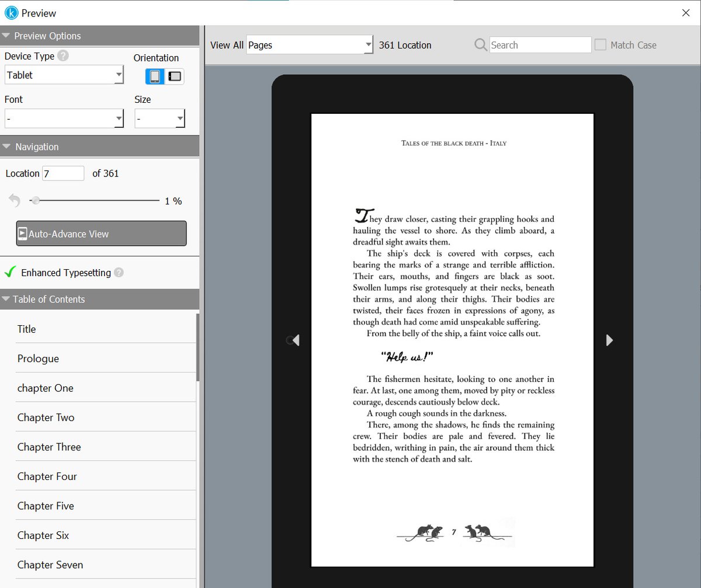Open the Prologue from the contents list
The image size is (701, 588).
[x=38, y=358]
